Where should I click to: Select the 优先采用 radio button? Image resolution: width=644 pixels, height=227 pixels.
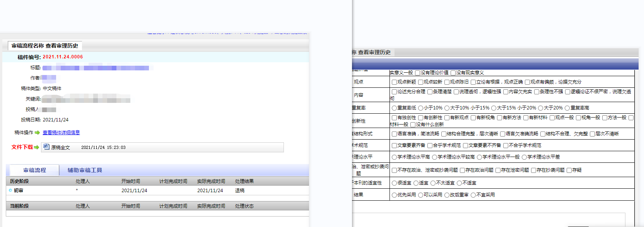(394, 195)
